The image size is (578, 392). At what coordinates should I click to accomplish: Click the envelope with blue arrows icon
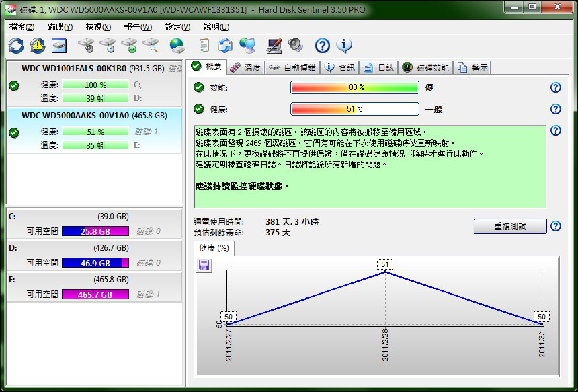[x=225, y=46]
